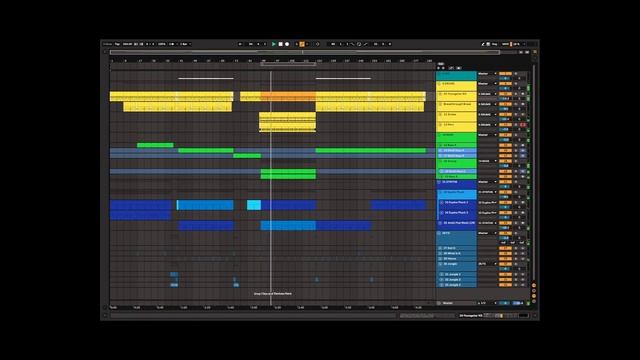Image resolution: width=640 pixels, height=360 pixels.
Task: Click the 4 / 4 time signature field
Action: coord(150,44)
